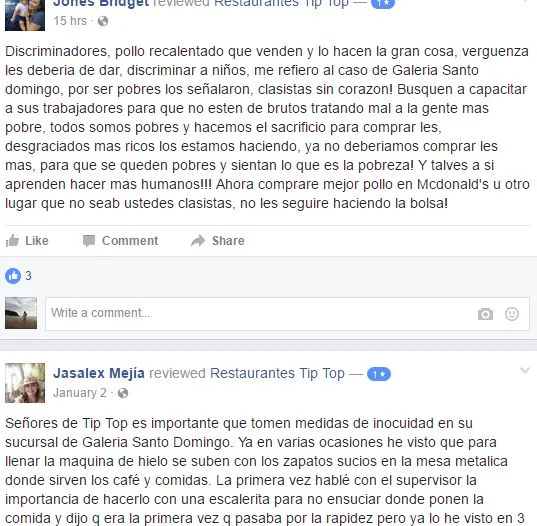This screenshot has height=526, width=537.
Task: Click the January 2 timestamp
Action: pos(80,393)
